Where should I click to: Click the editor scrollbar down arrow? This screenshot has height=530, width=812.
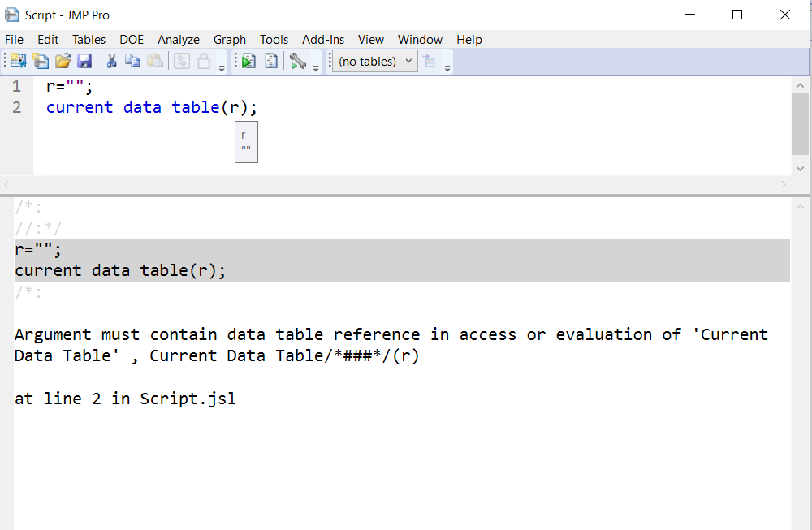pyautogui.click(x=800, y=168)
